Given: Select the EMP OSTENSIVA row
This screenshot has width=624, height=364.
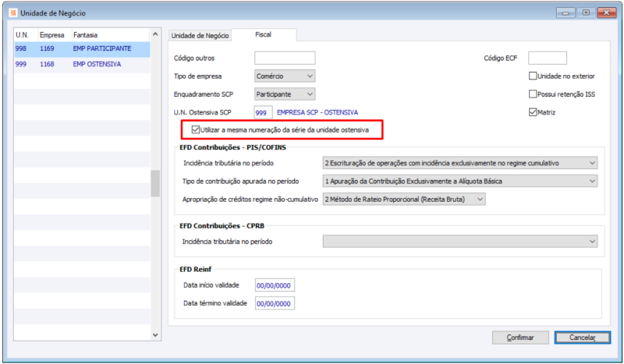Looking at the screenshot, I should [x=83, y=65].
